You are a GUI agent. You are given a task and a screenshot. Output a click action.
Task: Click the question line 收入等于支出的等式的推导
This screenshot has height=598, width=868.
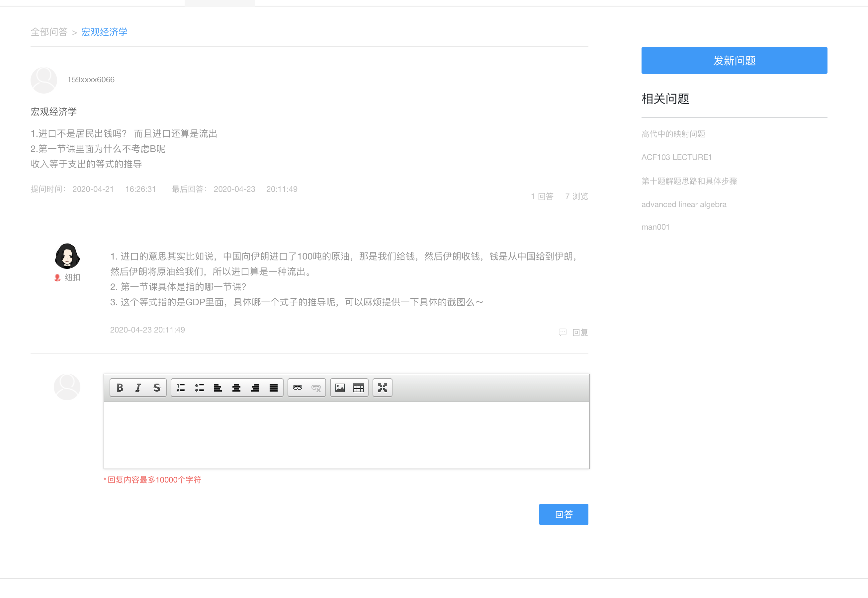(x=86, y=164)
